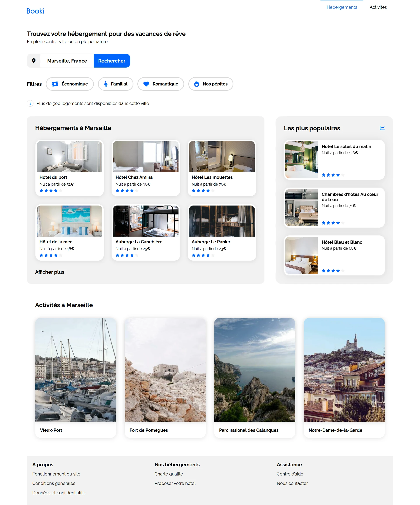Open Hôtel de la mer photo

click(x=69, y=221)
